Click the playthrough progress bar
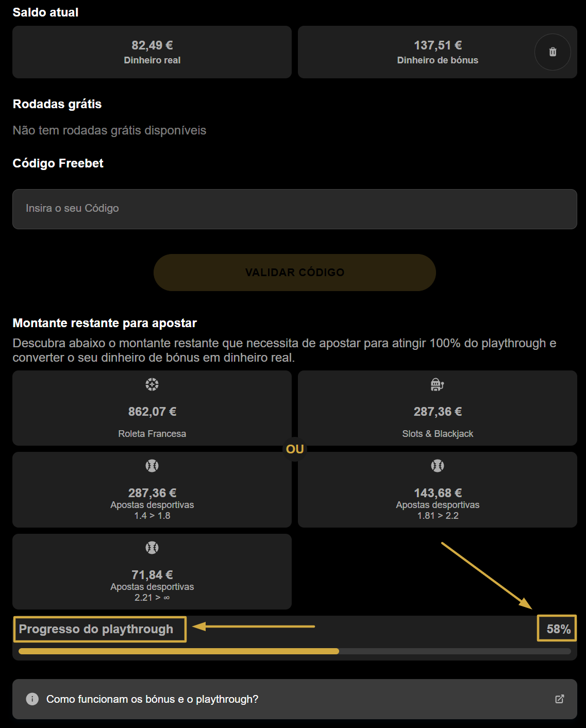This screenshot has width=586, height=728. 294,651
